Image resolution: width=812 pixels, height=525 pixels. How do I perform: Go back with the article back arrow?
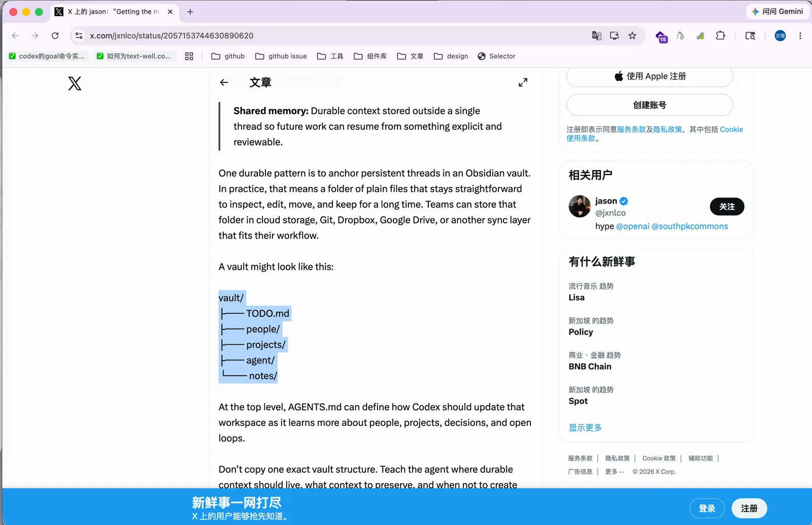click(x=224, y=82)
